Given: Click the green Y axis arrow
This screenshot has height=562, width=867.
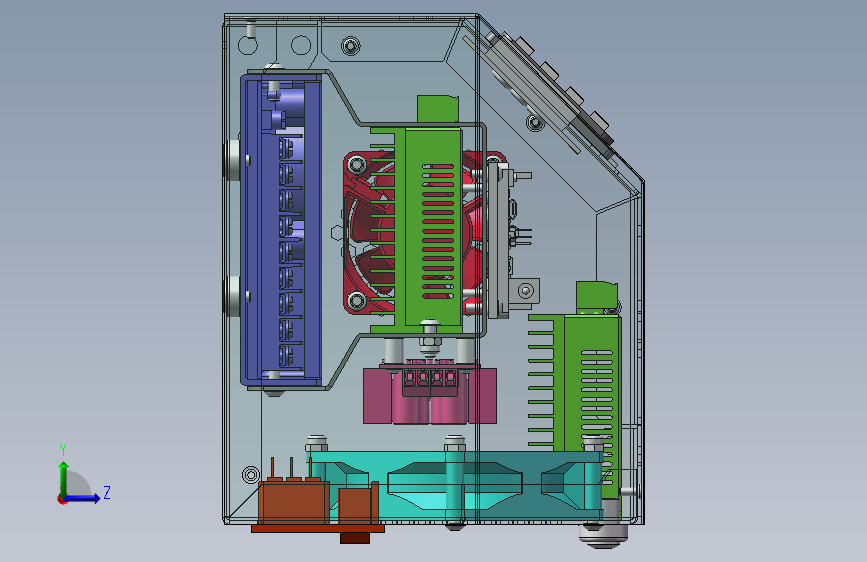Looking at the screenshot, I should pos(63,478).
